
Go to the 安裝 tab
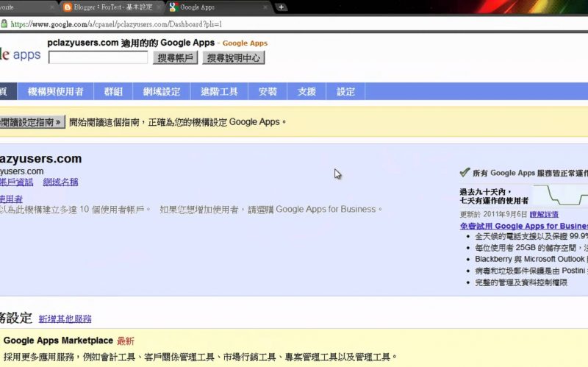(268, 92)
